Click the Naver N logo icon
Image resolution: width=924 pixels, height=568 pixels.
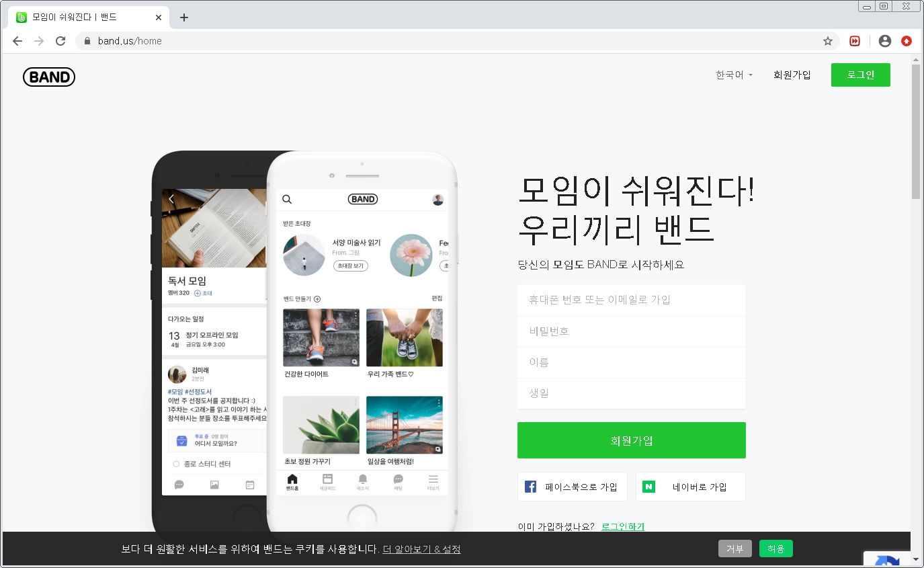coord(648,487)
